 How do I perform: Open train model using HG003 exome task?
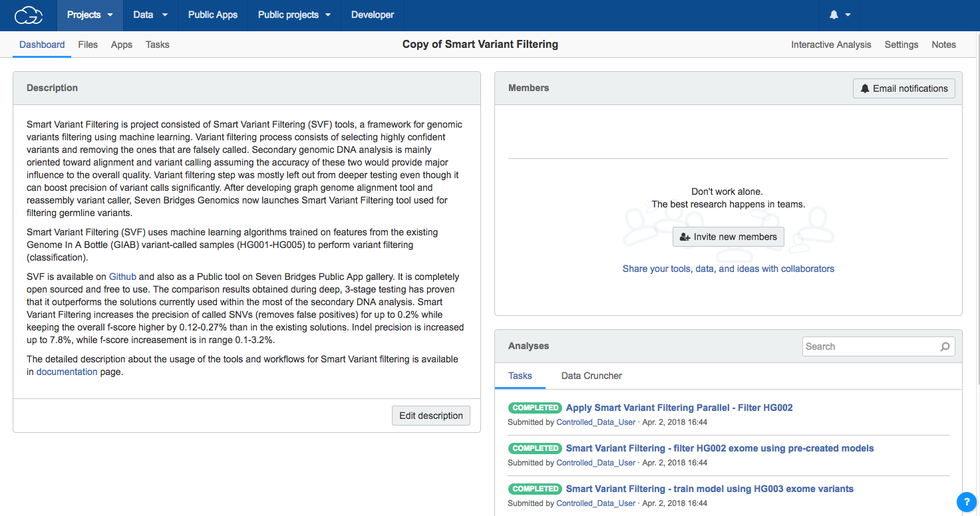click(x=710, y=489)
